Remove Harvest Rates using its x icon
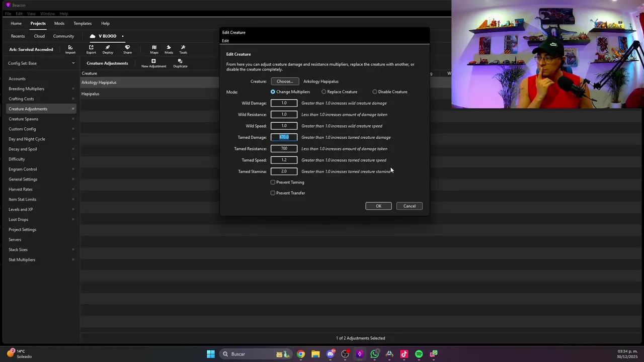This screenshot has width=644, height=362. click(73, 189)
